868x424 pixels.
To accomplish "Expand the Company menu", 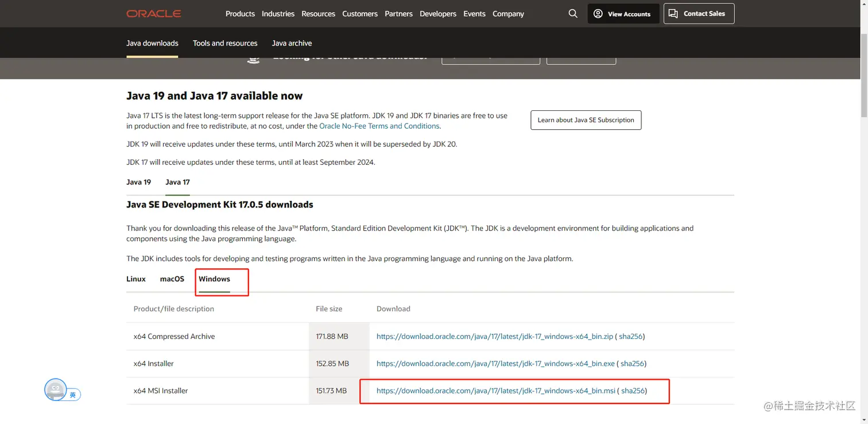I will pos(508,14).
